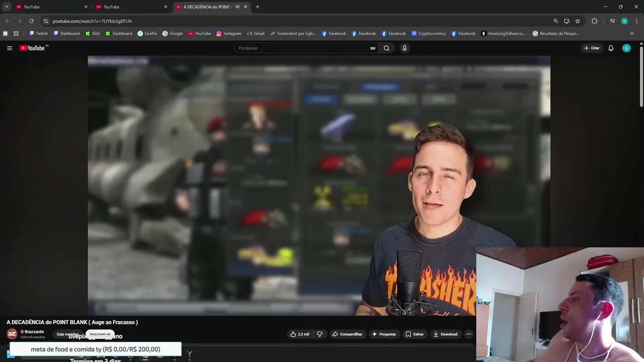Image resolution: width=644 pixels, height=362 pixels.
Task: Open the YouTube notifications bell
Action: (x=611, y=48)
